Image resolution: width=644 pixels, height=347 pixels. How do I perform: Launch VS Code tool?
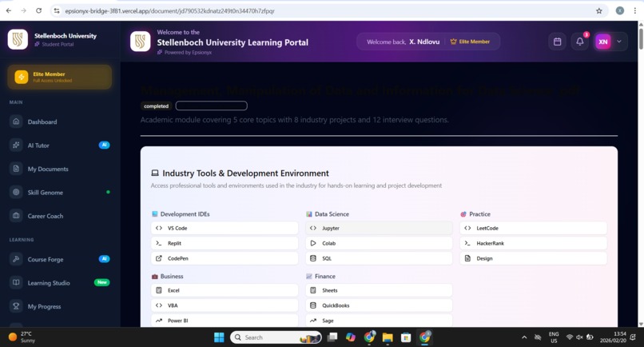[225, 228]
